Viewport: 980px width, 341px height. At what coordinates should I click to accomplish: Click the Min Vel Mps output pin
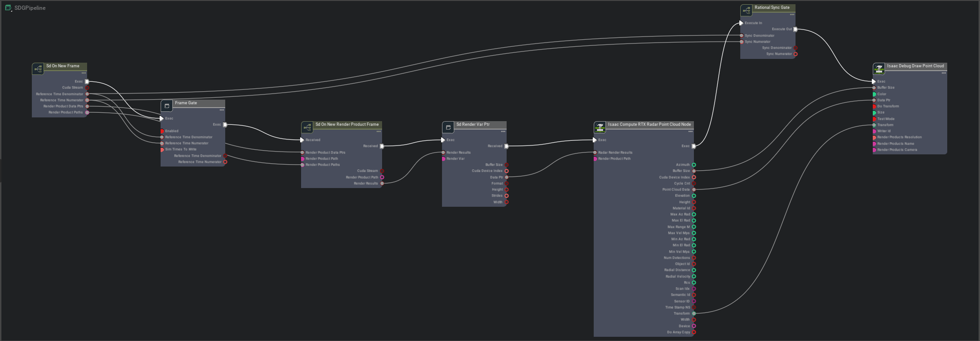point(694,252)
